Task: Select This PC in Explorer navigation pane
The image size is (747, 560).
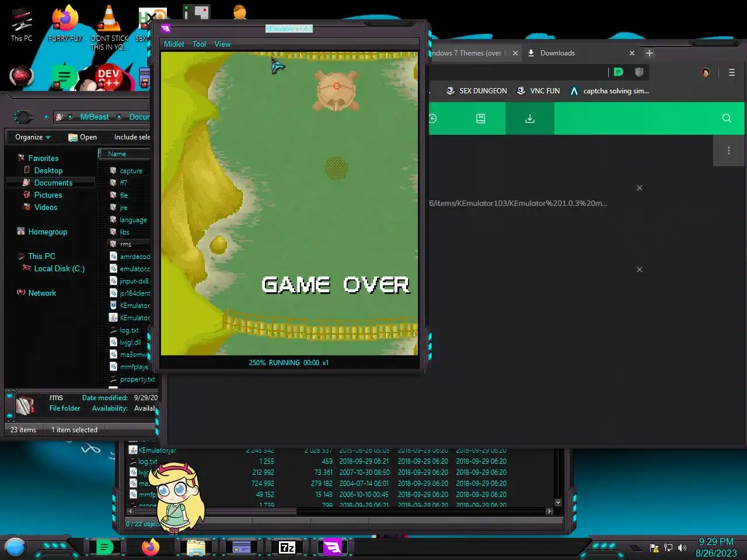Action: (41, 256)
